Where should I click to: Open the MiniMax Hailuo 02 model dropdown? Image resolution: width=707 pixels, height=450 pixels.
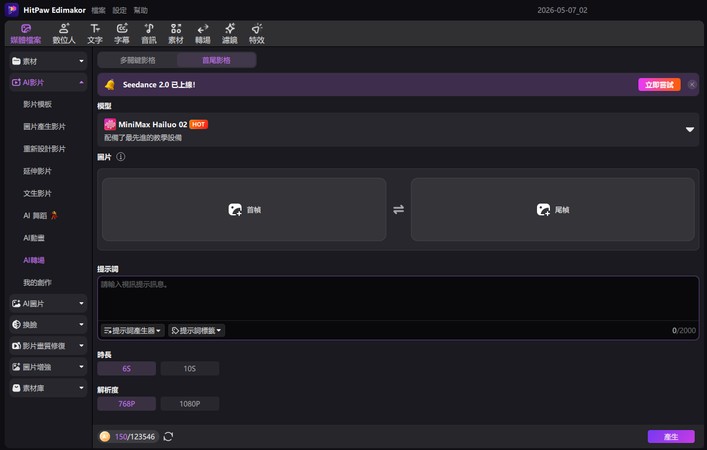(398, 130)
